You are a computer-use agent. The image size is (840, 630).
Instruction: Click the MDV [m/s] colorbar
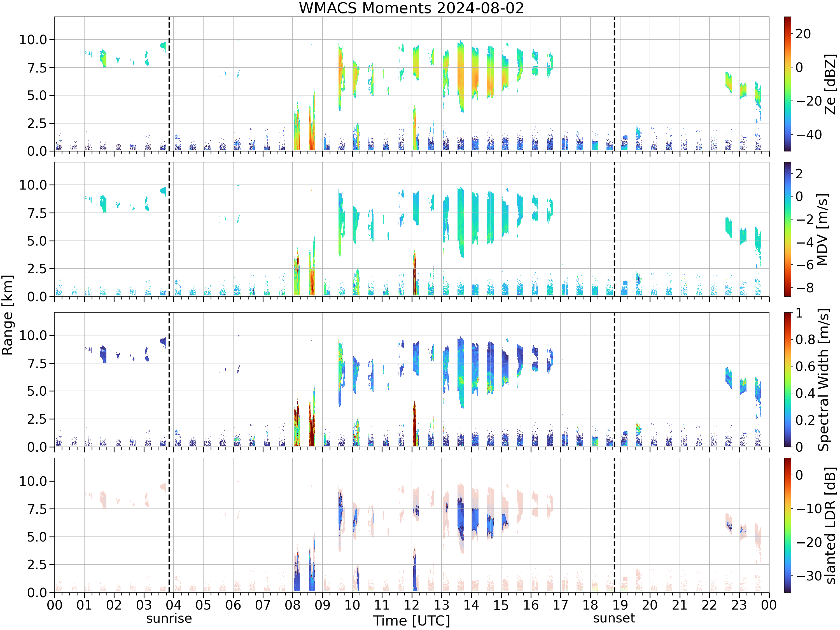(x=788, y=229)
